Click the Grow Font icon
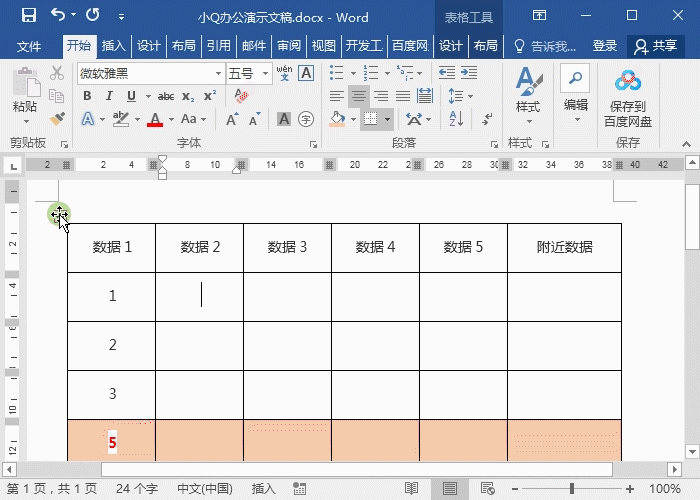Image resolution: width=700 pixels, height=500 pixels. (x=232, y=119)
